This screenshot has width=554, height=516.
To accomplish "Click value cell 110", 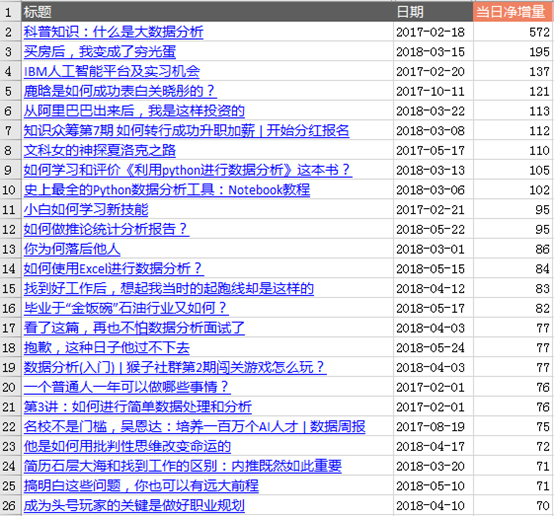I will pos(513,151).
